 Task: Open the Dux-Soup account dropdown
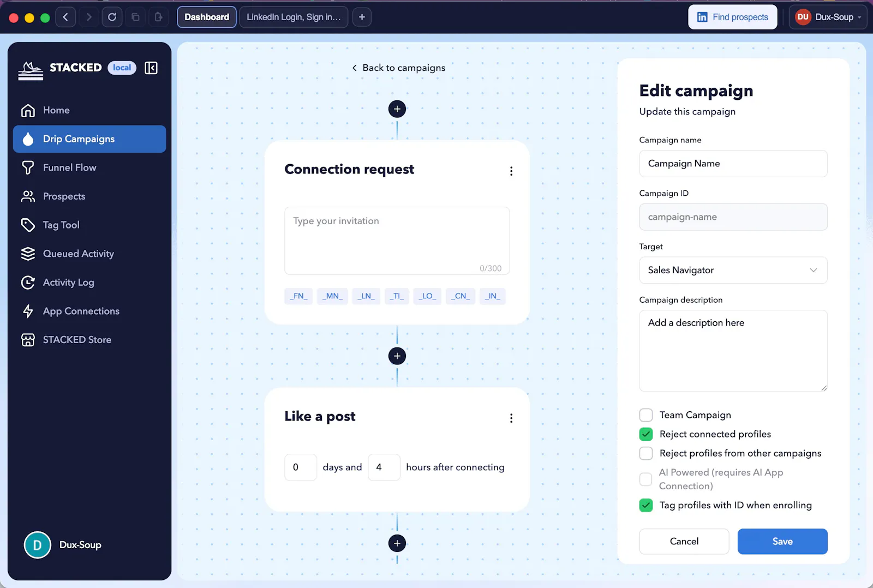tap(828, 17)
